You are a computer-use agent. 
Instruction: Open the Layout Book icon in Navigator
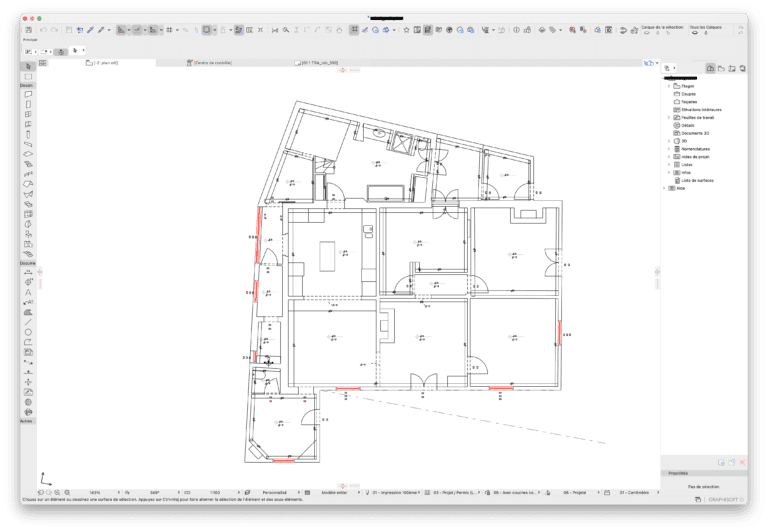[x=732, y=68]
